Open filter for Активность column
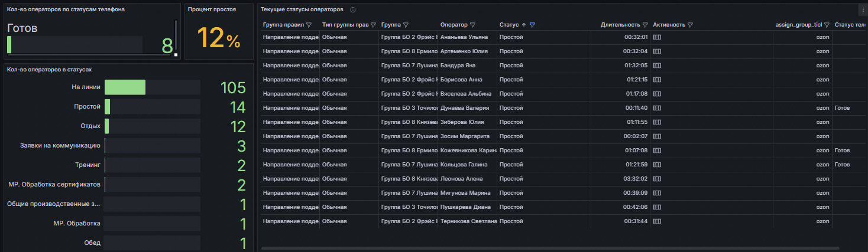Screen dimensions: 868x252 (691, 25)
